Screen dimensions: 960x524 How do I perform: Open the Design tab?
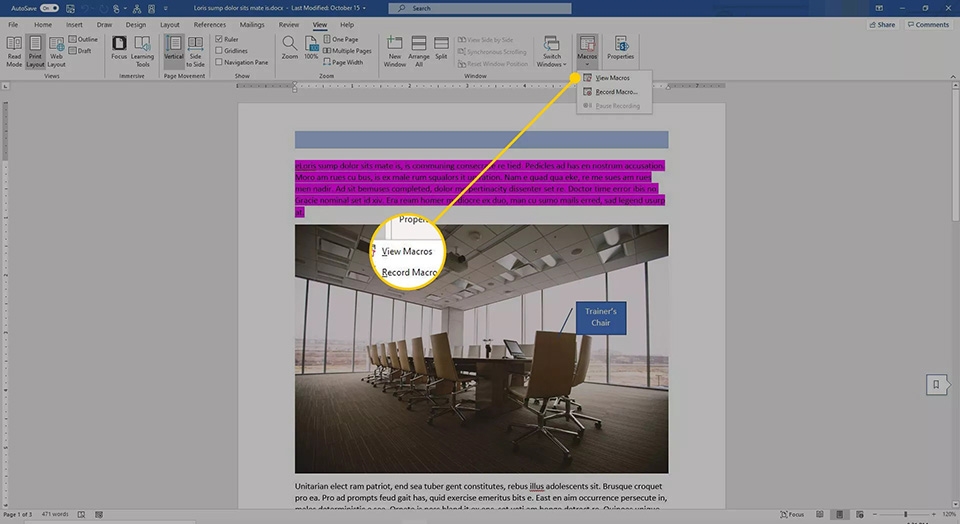pyautogui.click(x=136, y=24)
